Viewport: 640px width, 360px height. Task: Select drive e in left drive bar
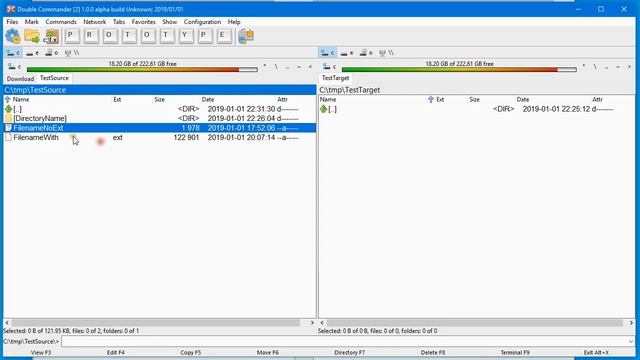point(32,53)
